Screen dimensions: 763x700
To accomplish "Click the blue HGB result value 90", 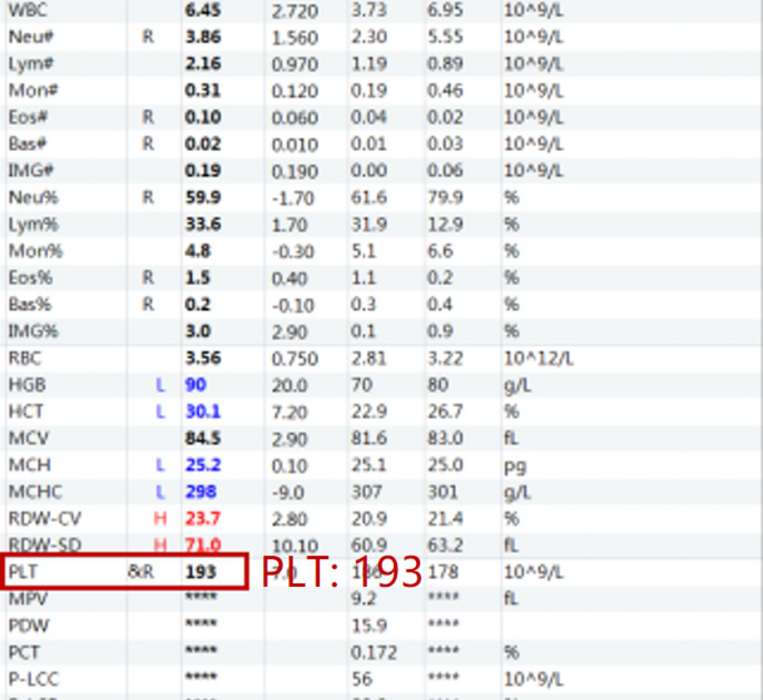I will pos(195,384).
